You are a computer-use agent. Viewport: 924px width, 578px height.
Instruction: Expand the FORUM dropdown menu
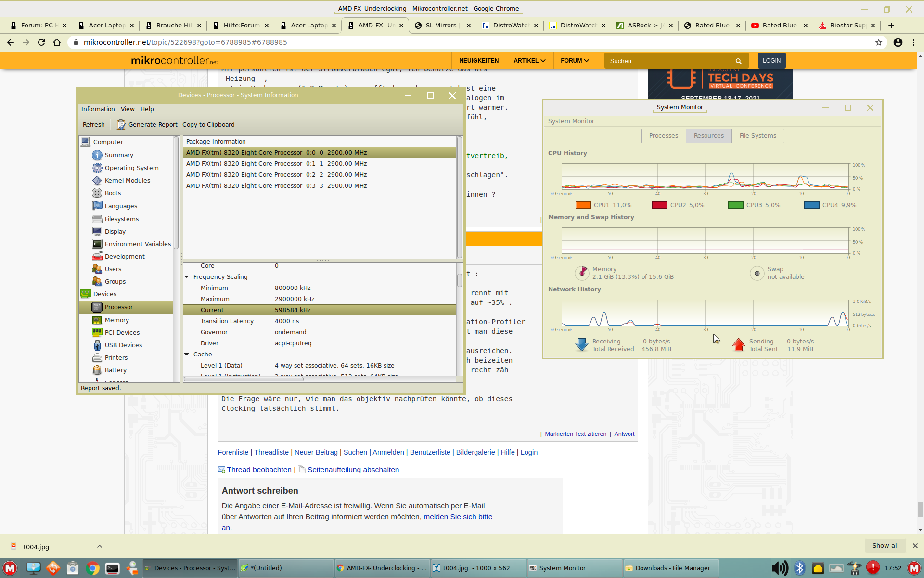[x=574, y=61]
